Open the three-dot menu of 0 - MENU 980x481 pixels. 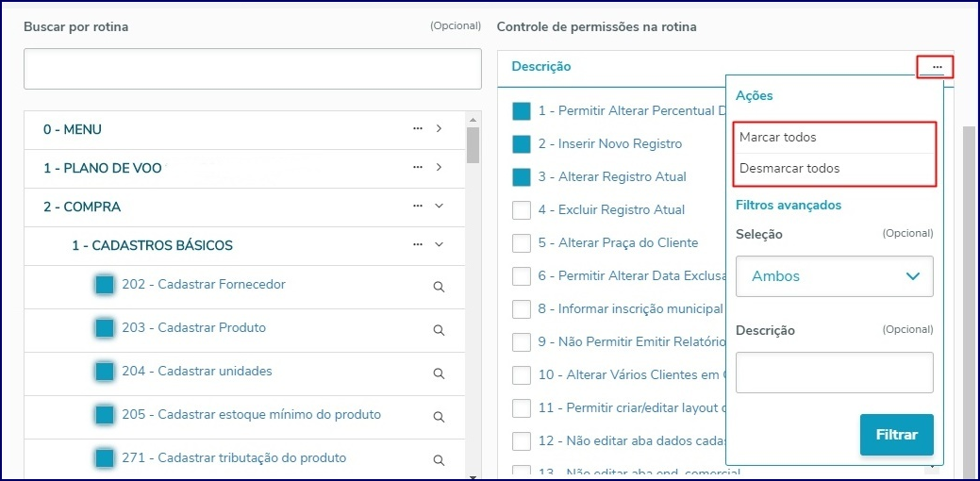(418, 128)
